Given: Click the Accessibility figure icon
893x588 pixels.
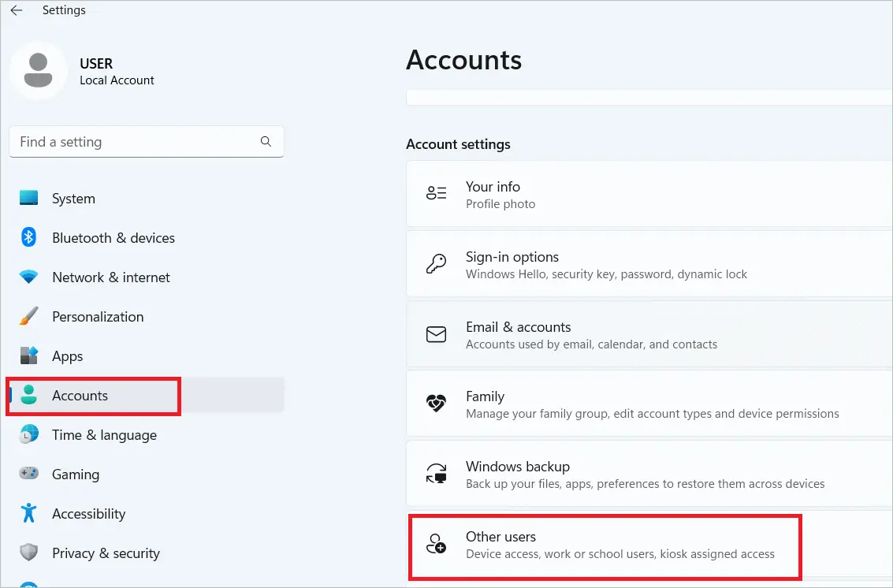Looking at the screenshot, I should point(28,513).
